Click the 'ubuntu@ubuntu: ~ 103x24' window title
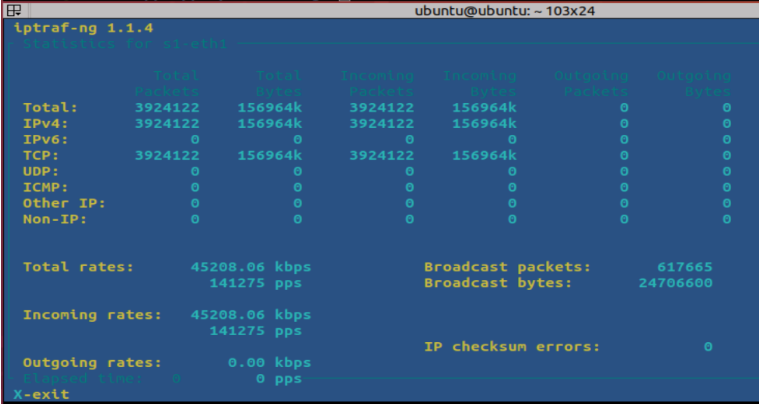Viewport: 759px width, 404px height. pyautogui.click(x=505, y=11)
